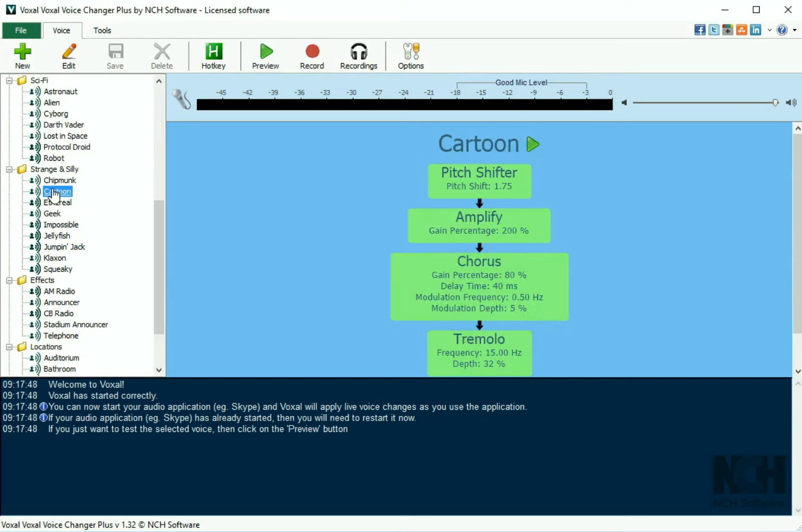The image size is (802, 532).
Task: Select the Astronaut voice
Action: click(61, 92)
